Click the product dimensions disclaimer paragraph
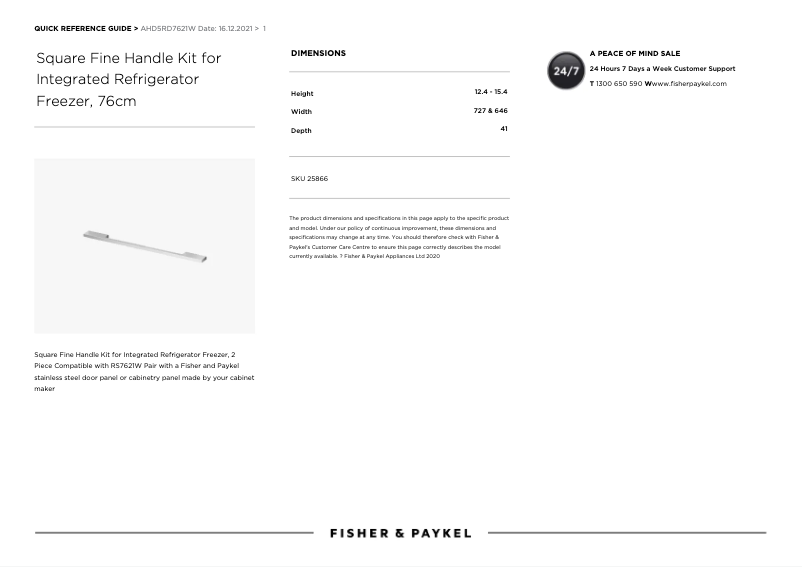 pyautogui.click(x=399, y=237)
